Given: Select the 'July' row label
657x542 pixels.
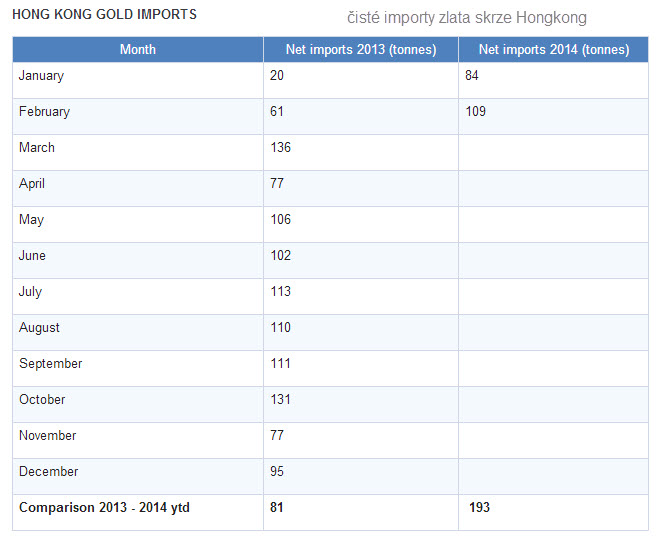Looking at the screenshot, I should click(x=30, y=292).
